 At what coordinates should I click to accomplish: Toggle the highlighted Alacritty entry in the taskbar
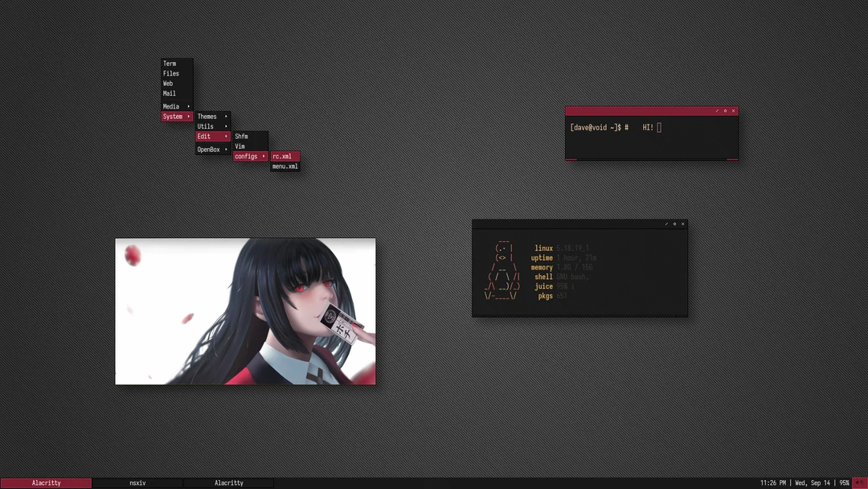pos(47,483)
